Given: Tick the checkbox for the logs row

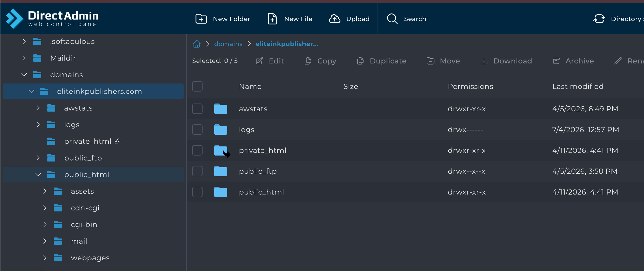Looking at the screenshot, I should point(197,130).
